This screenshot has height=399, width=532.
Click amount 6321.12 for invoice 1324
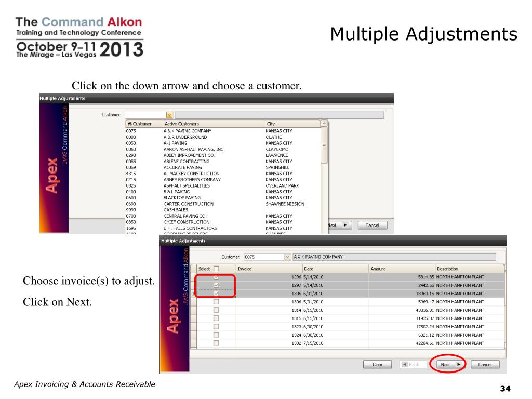[426, 335]
